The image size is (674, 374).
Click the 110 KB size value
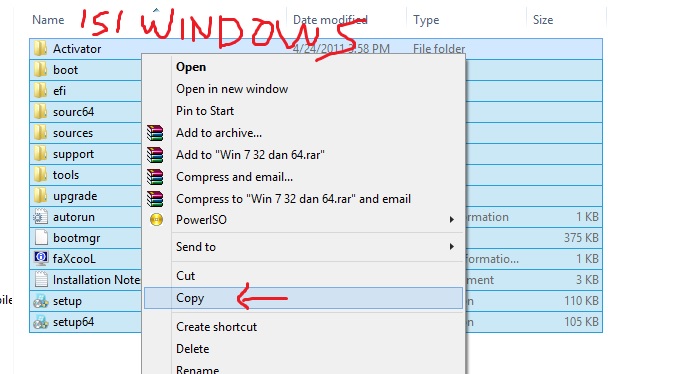click(x=581, y=301)
